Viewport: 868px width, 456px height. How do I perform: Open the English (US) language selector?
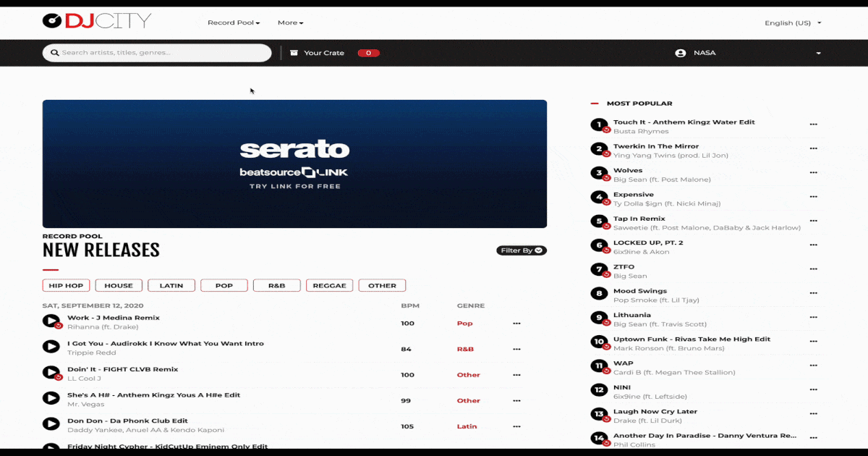pos(793,22)
